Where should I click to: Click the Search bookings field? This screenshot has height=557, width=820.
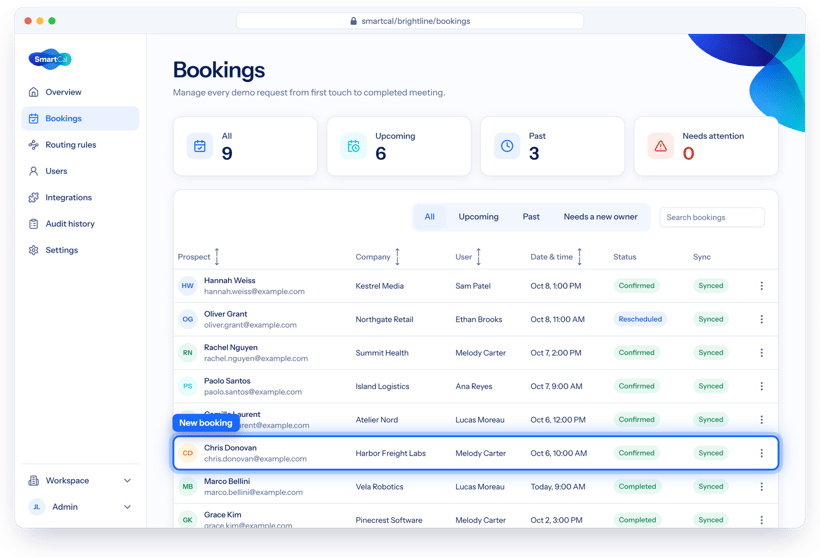click(x=712, y=217)
